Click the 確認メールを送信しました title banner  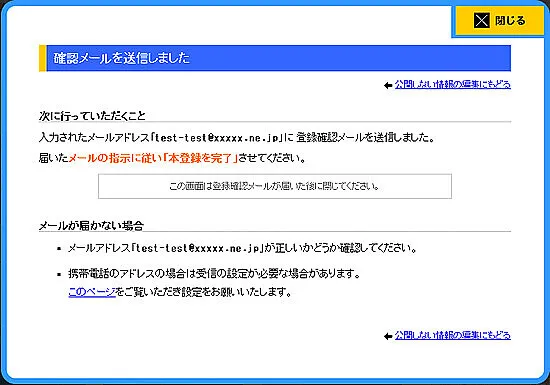[275, 58]
